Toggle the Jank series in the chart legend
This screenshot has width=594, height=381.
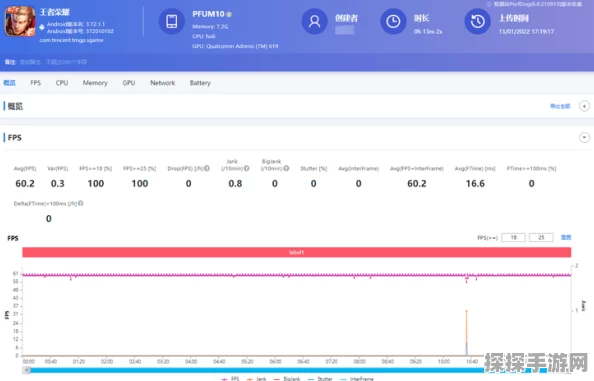tap(256, 378)
